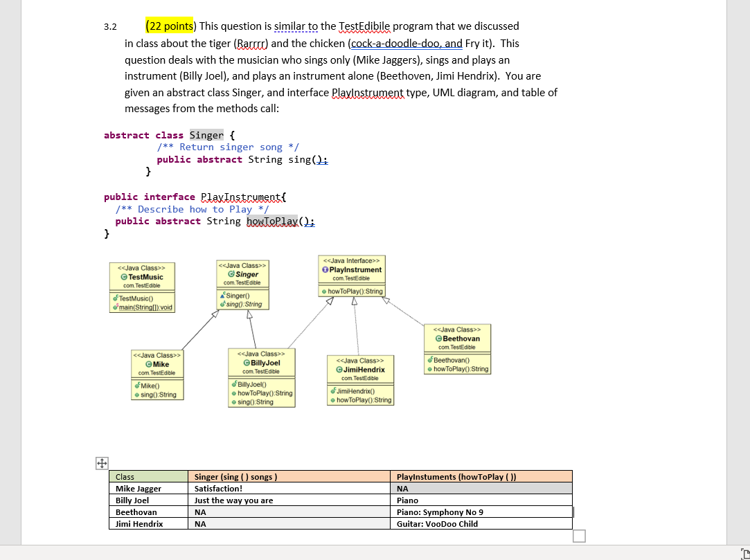Screen dimensions: 750x560
Task: Click the main(String[]) method icon in TestMusic
Action: 116,307
